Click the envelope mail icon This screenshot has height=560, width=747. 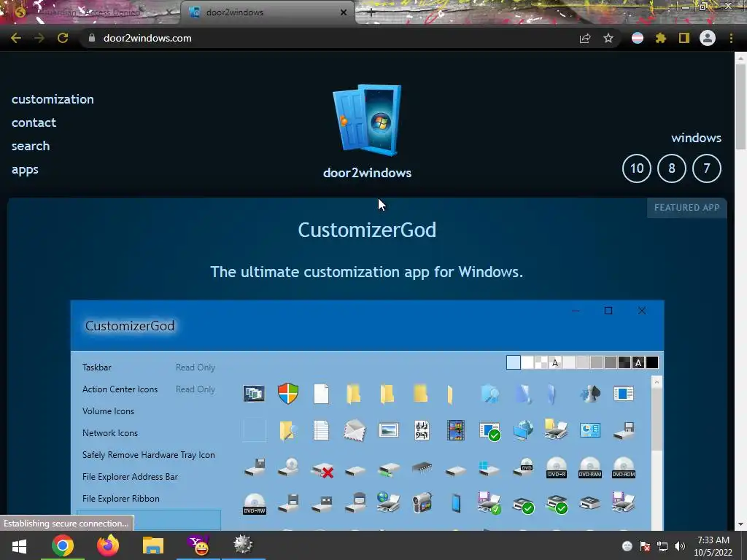[355, 430]
